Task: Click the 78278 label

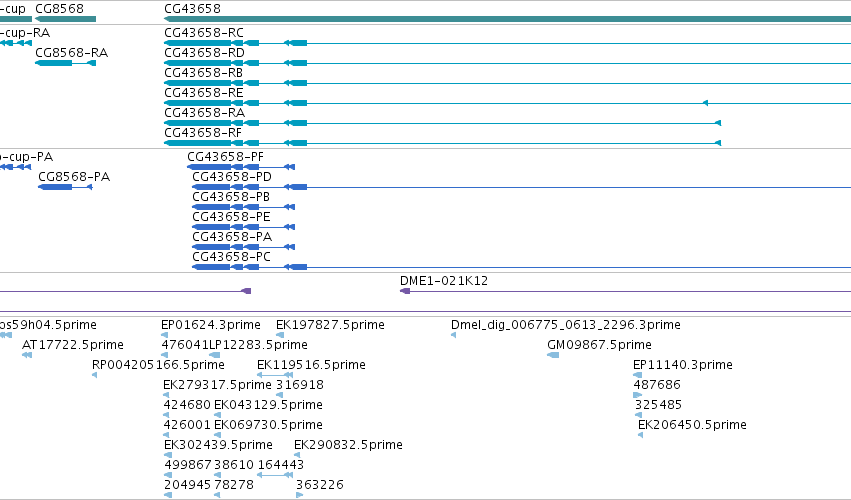Action: [234, 485]
